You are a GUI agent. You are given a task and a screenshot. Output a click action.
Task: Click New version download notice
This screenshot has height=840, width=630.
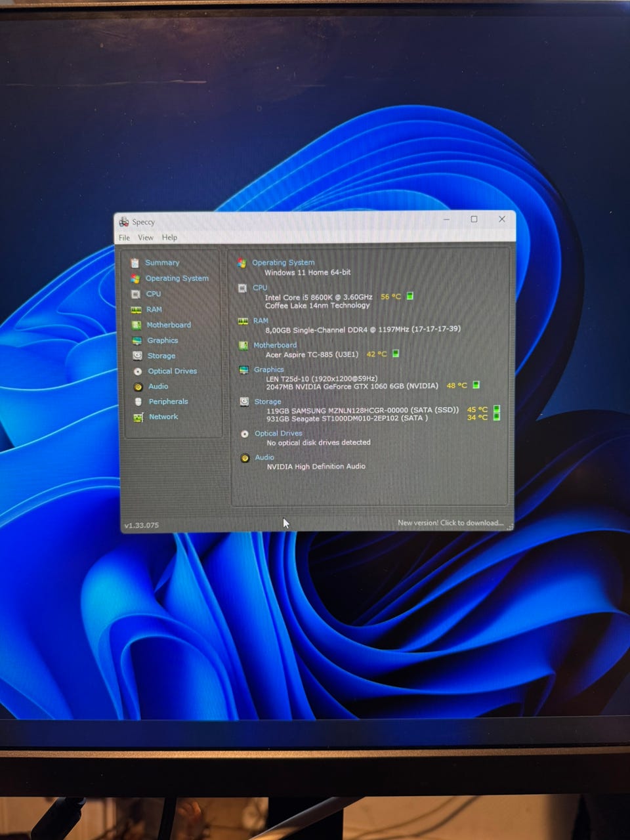click(x=450, y=523)
